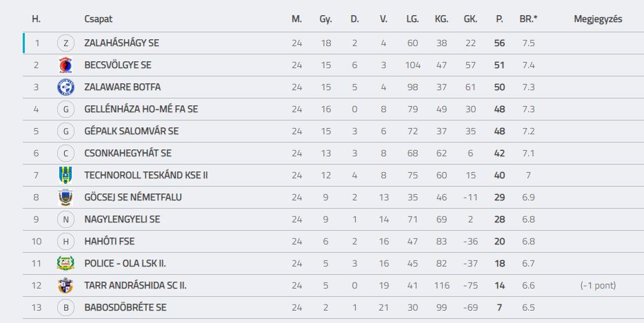Click the C placeholder icon for Csonkahegyhát
Image resolution: width=644 pixels, height=323 pixels.
pos(66,153)
